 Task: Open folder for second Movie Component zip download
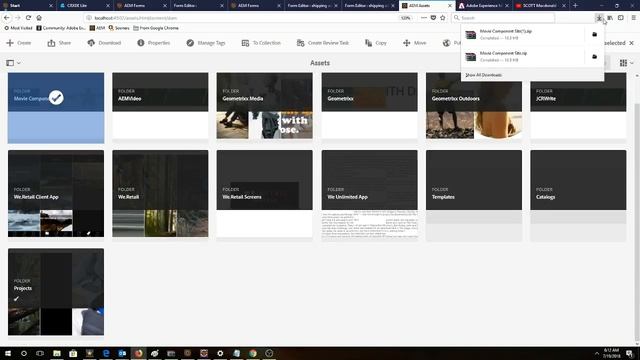594,56
